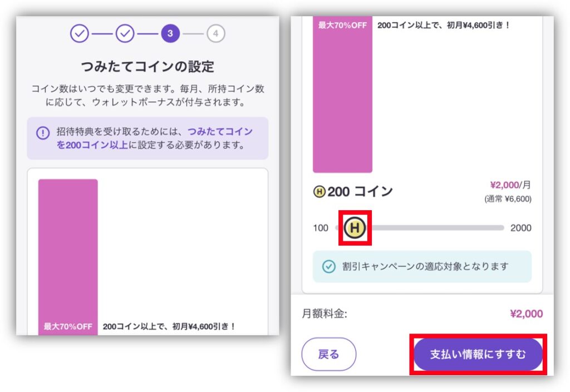Screen dimensions: 570x392
Task: Click the slider maximum label 2000
Action: [520, 228]
